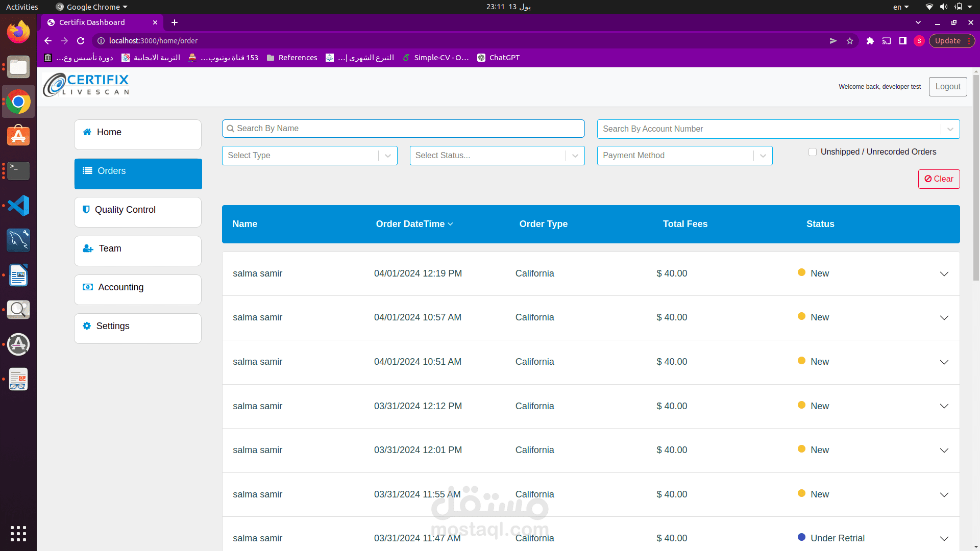Go to Home in the sidebar
The width and height of the screenshot is (980, 551).
(138, 135)
